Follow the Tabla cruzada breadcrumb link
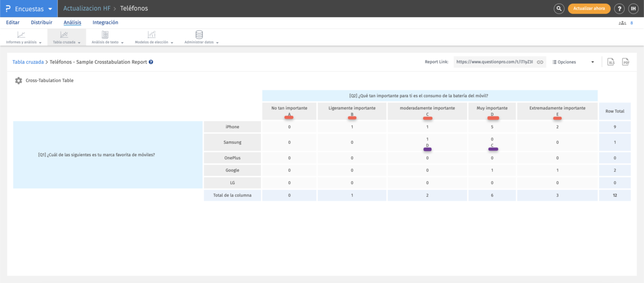 coord(28,62)
